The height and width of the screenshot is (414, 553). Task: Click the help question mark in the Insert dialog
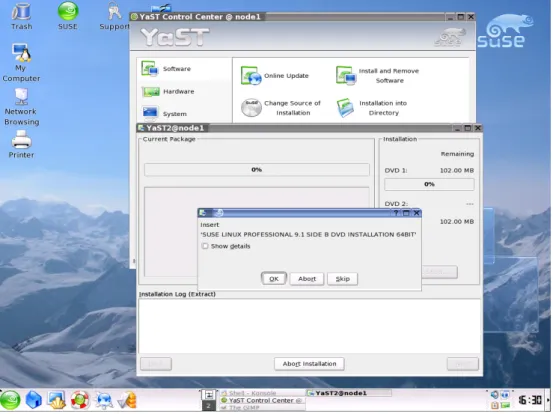(396, 213)
